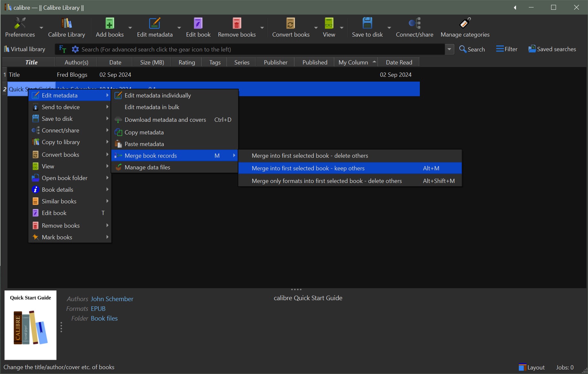Viewport: 588px width, 374px height.
Task: Open Copy to library submenu
Action: 70,142
